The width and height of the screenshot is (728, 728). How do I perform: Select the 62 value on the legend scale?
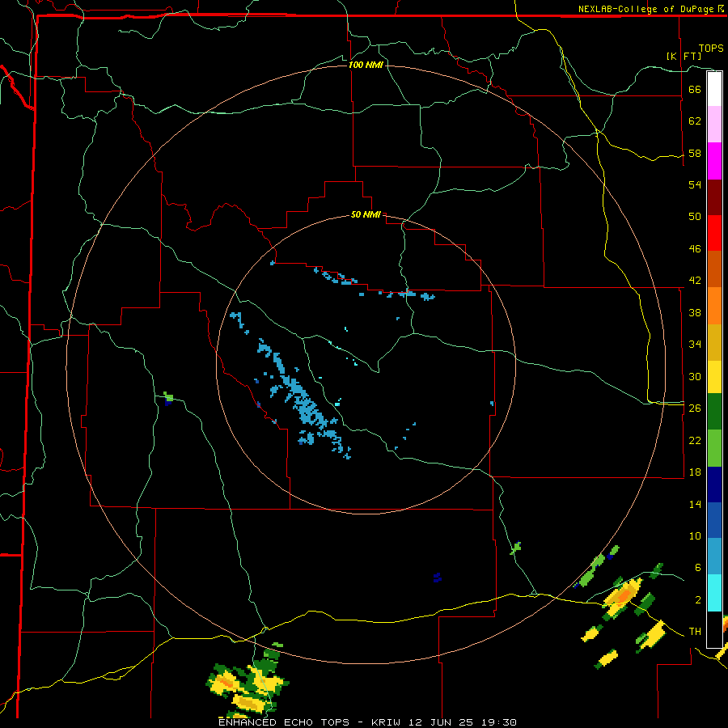click(695, 121)
